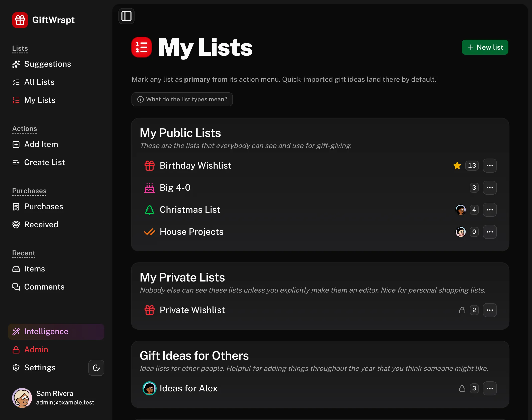Open the Private Wishlist list
This screenshot has height=420, width=532.
pos(192,310)
